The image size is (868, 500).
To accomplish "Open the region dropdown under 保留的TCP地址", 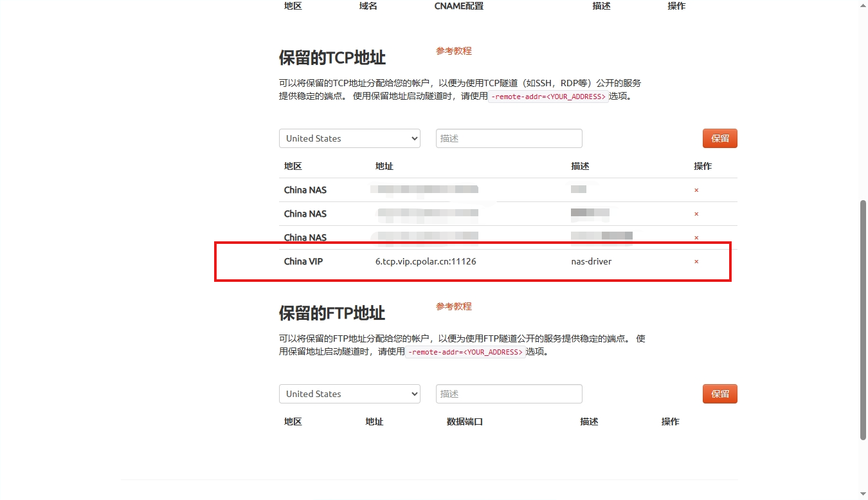I will [349, 138].
